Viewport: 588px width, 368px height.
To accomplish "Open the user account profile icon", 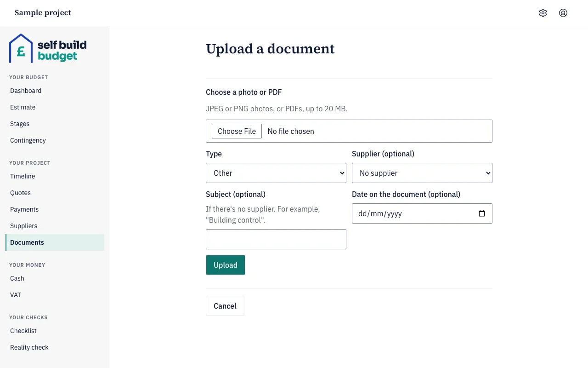I will click(563, 13).
